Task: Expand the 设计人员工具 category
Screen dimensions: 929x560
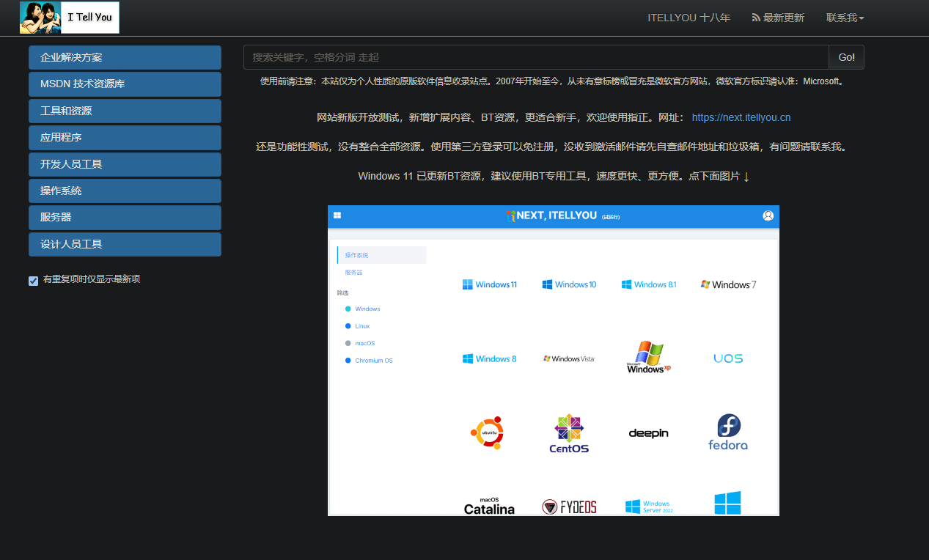Action: tap(125, 244)
